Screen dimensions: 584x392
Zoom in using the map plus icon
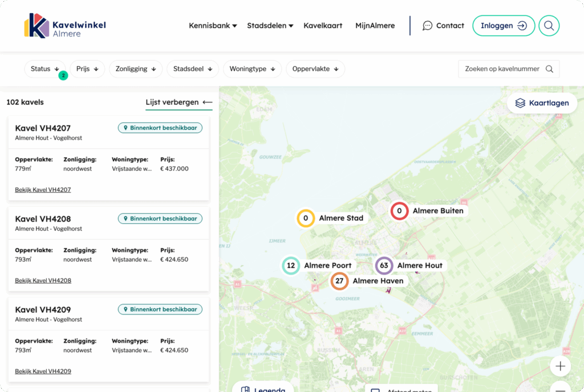(560, 366)
